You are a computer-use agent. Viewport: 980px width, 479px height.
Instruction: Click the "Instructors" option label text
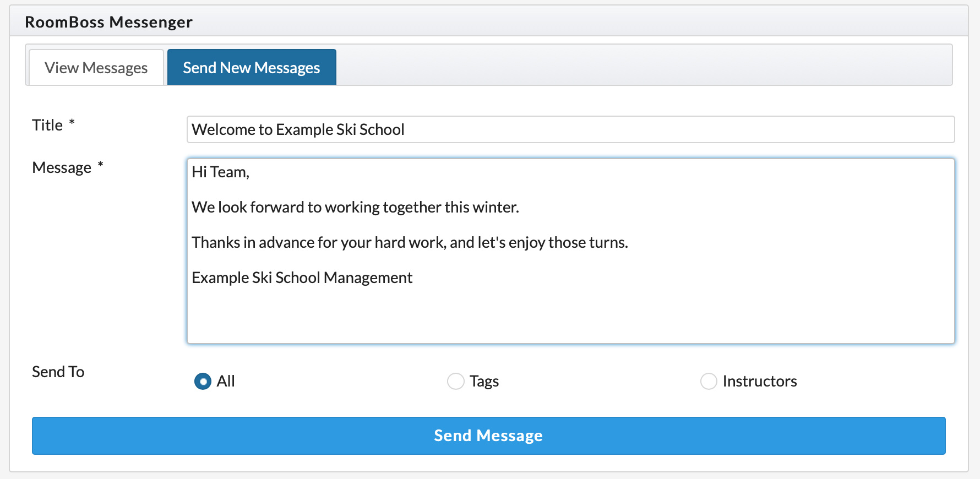click(x=759, y=381)
